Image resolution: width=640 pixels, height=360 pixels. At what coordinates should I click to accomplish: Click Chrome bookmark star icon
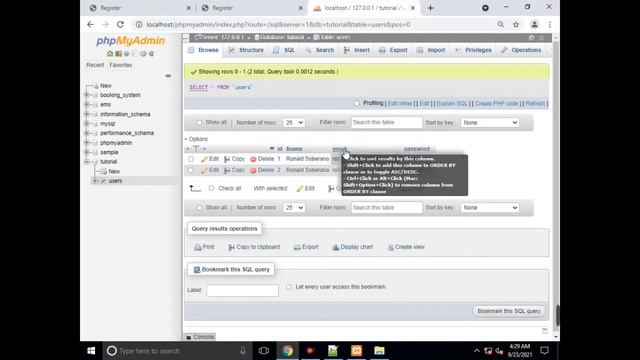(x=516, y=24)
